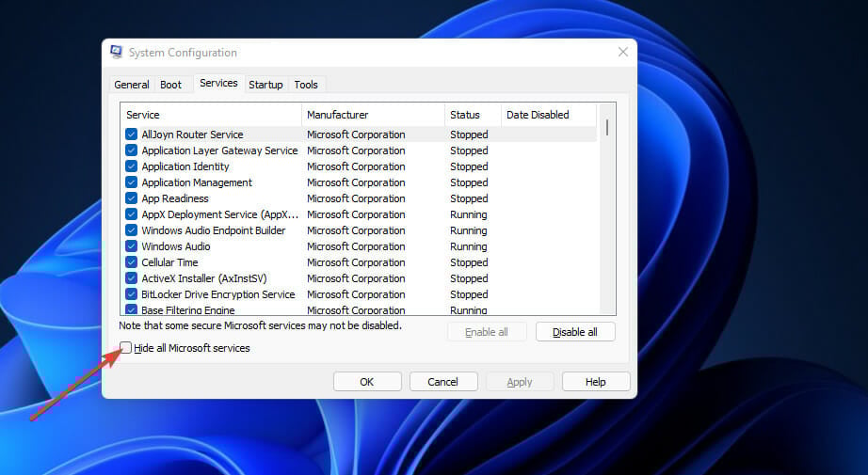The width and height of the screenshot is (868, 475).
Task: Select Application Layer Gateway Service name
Action: [x=219, y=150]
